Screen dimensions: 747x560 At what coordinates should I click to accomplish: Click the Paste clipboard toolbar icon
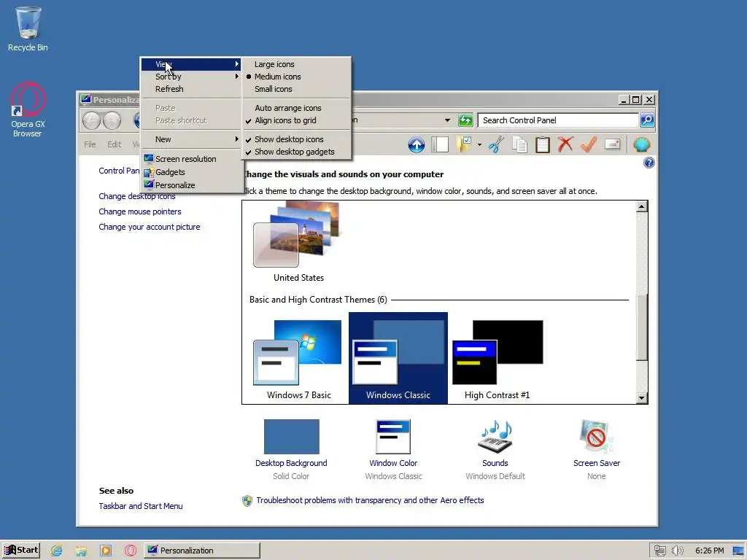542,144
